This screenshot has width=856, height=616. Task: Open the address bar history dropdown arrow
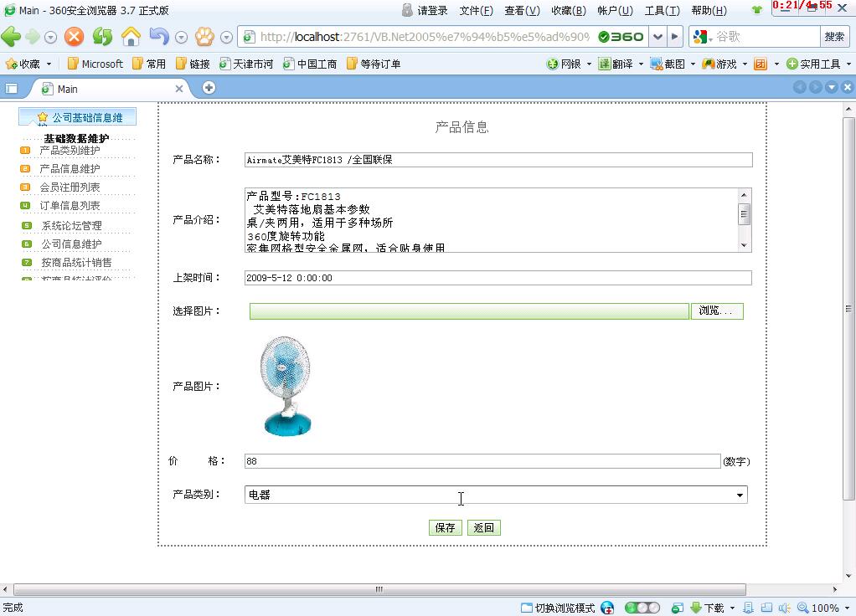(x=657, y=37)
